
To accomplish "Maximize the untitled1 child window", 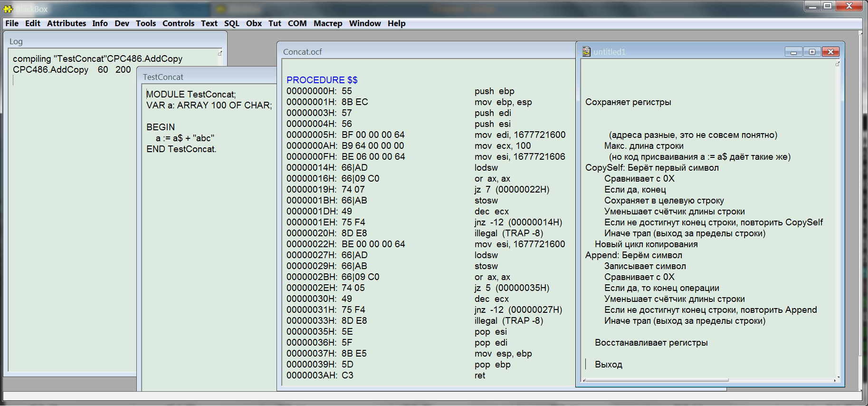I will click(x=812, y=52).
